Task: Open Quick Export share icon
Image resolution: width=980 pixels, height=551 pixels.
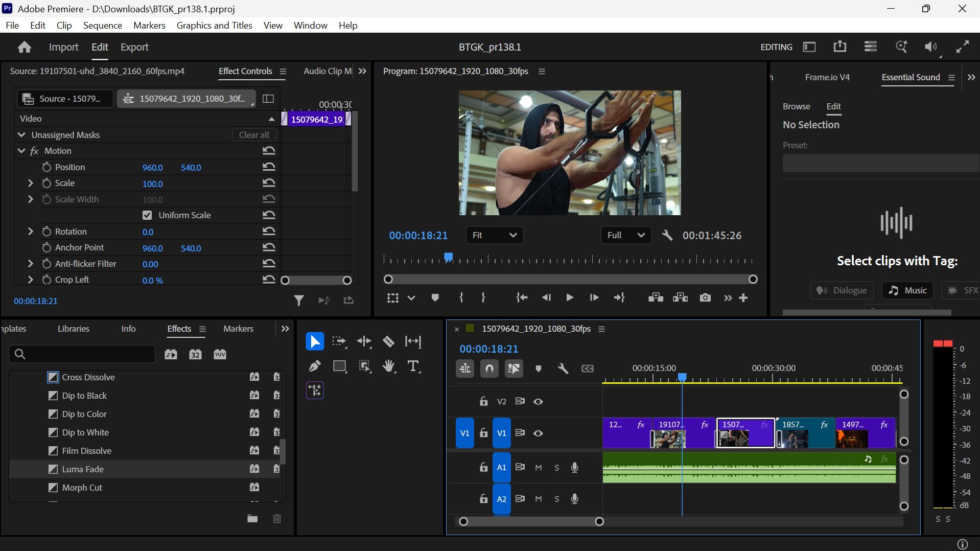Action: [839, 47]
